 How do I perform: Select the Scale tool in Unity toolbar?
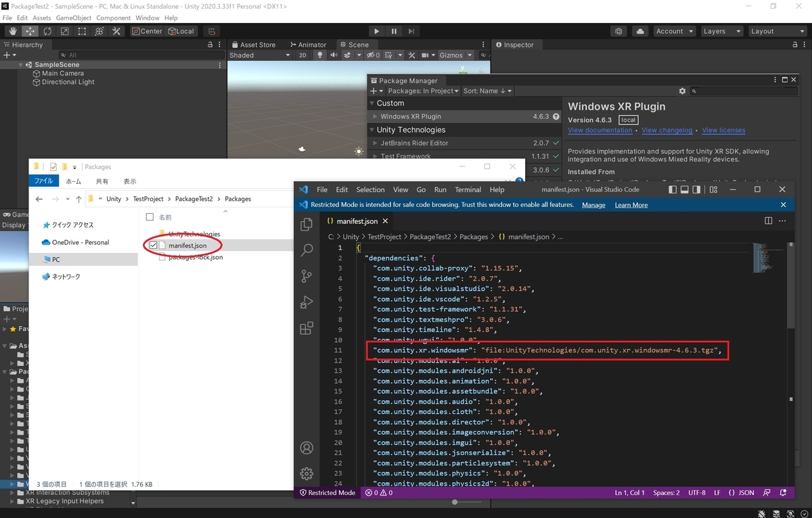click(64, 31)
